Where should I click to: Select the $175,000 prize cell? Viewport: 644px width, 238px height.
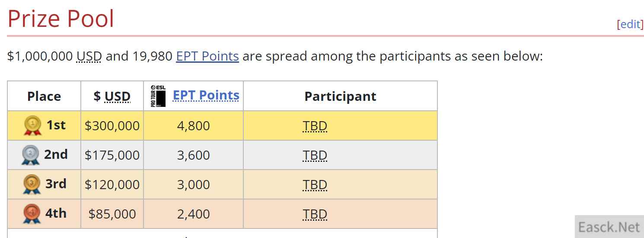[x=112, y=155]
